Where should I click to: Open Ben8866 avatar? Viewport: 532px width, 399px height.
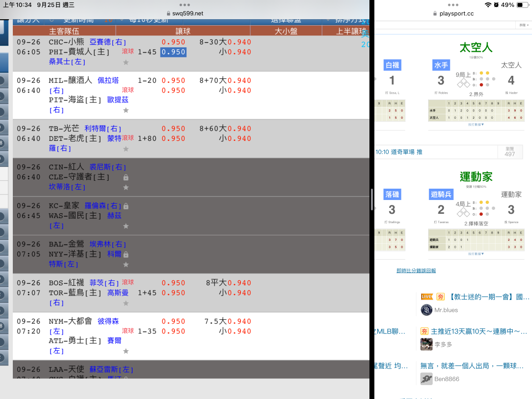(427, 379)
